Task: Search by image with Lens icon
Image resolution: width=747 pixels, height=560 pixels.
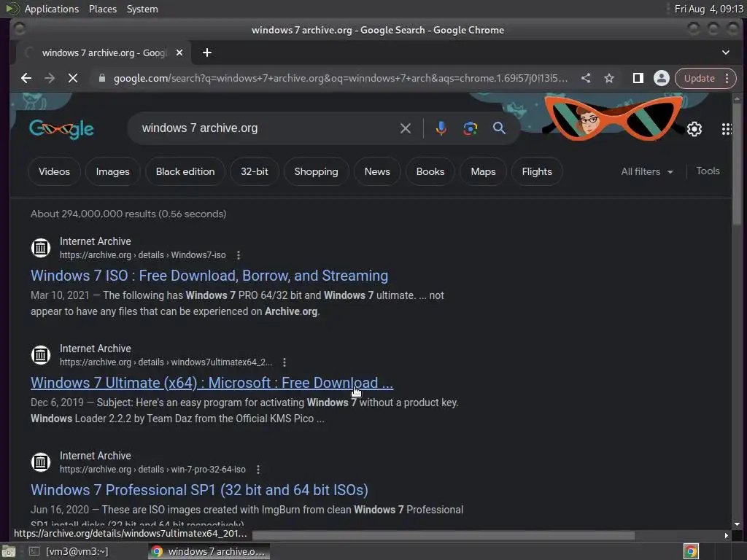Action: (x=471, y=128)
